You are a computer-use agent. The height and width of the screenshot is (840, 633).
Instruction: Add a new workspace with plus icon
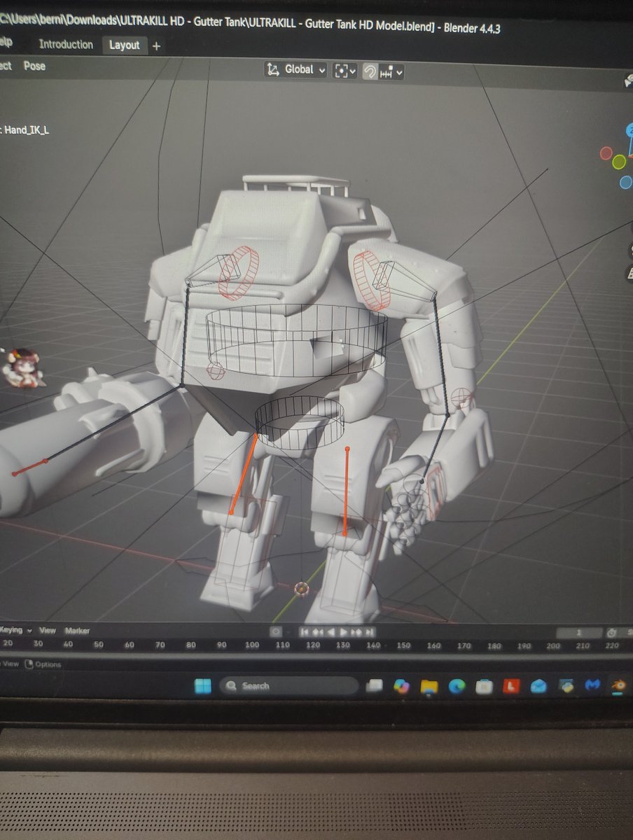click(x=156, y=45)
